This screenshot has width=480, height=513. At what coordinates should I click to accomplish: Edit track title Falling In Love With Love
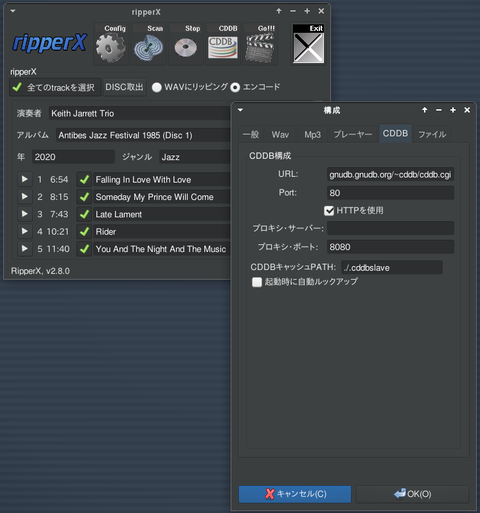coord(162,179)
